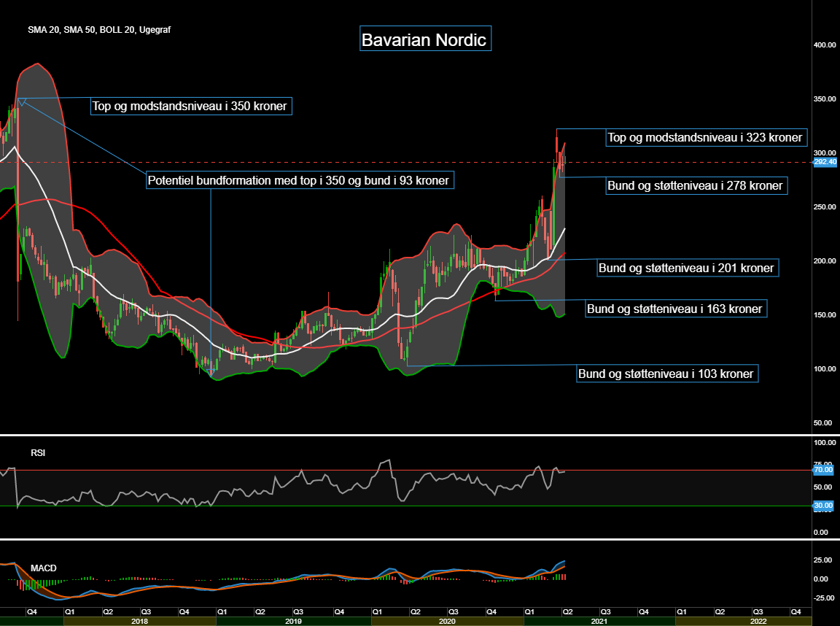This screenshot has width=840, height=626.
Task: Click the 350.00 price axis label
Action: (x=825, y=99)
